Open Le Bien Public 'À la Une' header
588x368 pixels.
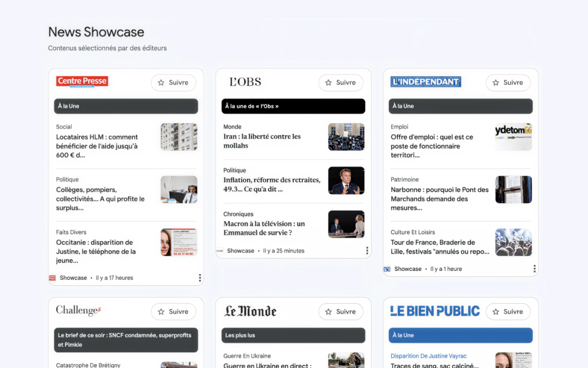(461, 335)
